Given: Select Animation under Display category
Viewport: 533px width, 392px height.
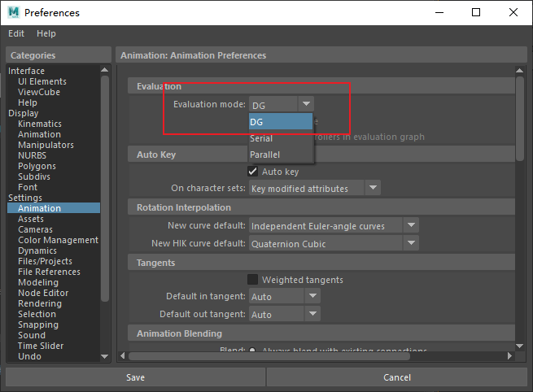Looking at the screenshot, I should click(39, 134).
